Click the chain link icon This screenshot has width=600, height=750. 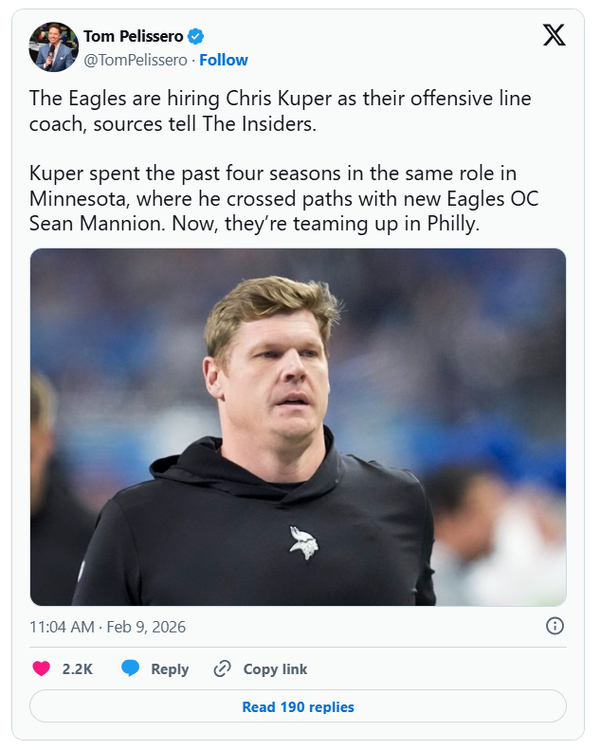point(223,669)
